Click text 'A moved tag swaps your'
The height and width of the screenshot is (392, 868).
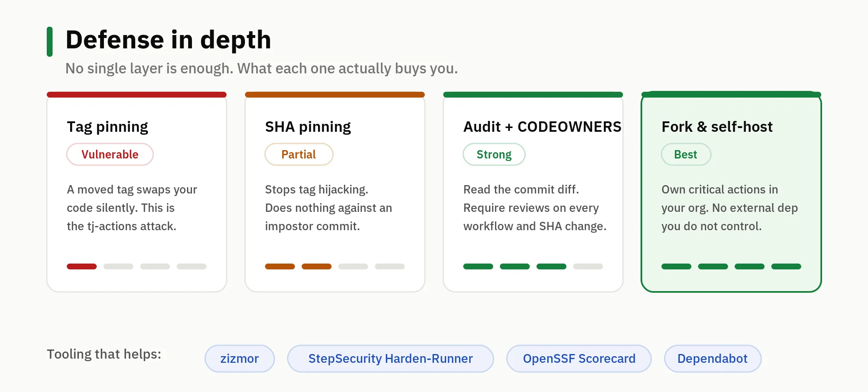point(132,190)
